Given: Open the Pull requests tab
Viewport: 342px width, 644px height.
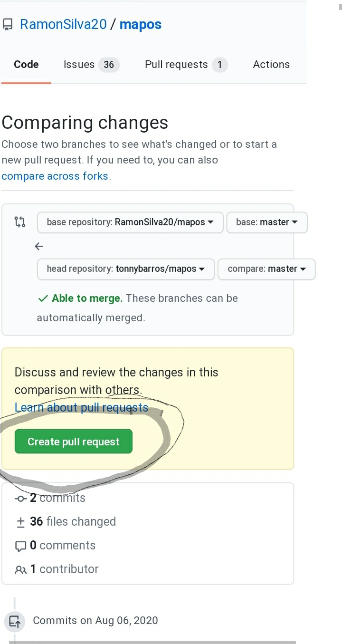Looking at the screenshot, I should tap(176, 64).
